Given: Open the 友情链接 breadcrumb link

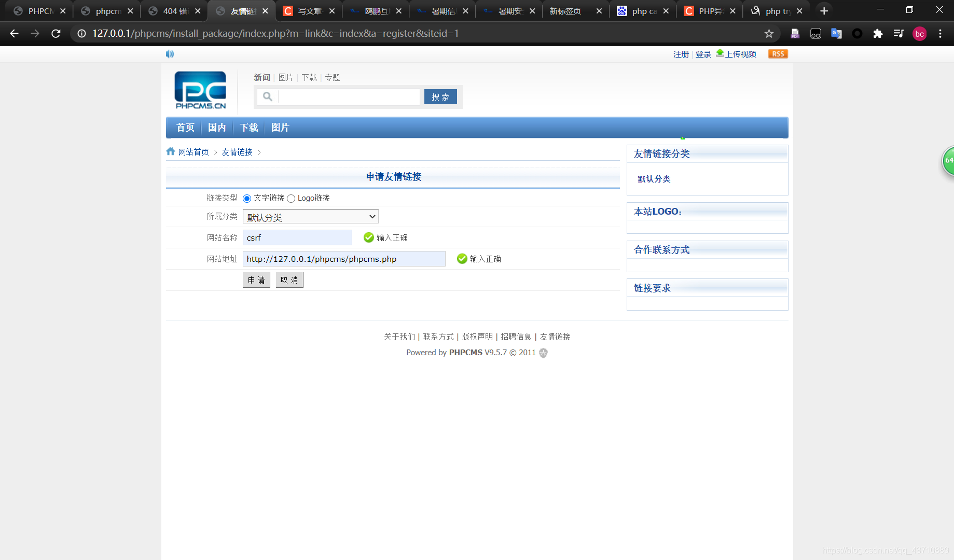Looking at the screenshot, I should pyautogui.click(x=237, y=152).
